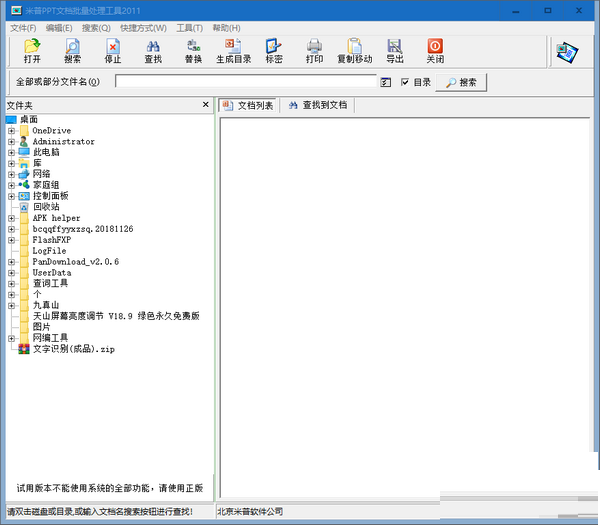This screenshot has height=525, width=600.
Task: Expand the 九真山 folder node
Action: click(11, 306)
